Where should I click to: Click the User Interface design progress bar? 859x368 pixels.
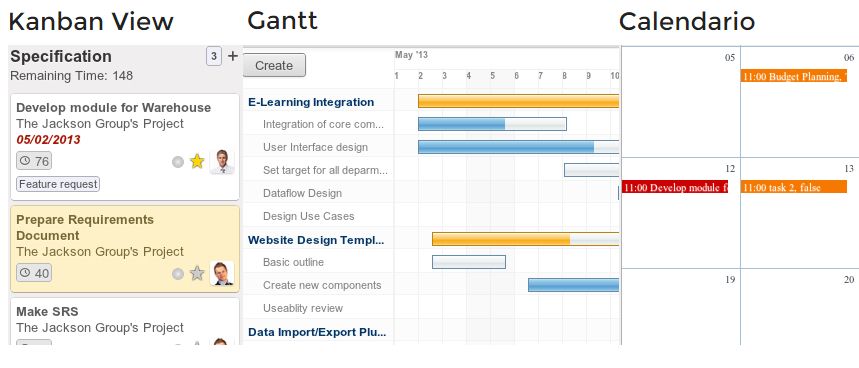(518, 147)
